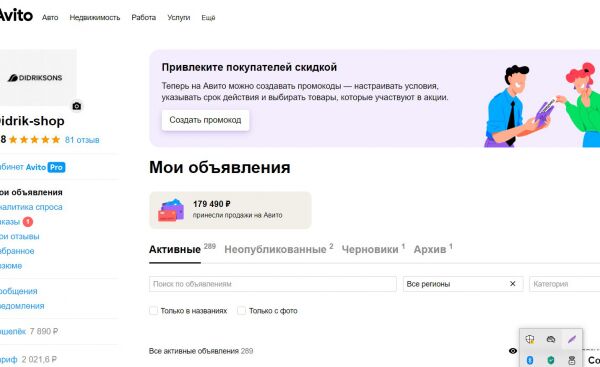This screenshot has height=367, width=600.
Task: Enable 'Только в названиях' checkbox
Action: tap(153, 310)
